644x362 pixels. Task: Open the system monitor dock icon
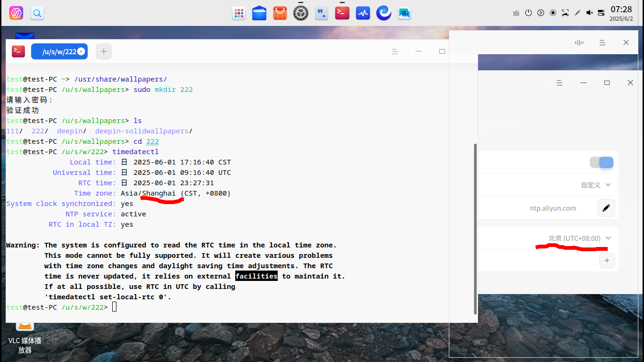363,13
